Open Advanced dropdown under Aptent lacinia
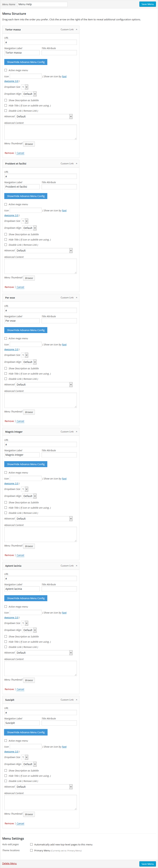This screenshot has height=868, width=158. (44, 653)
